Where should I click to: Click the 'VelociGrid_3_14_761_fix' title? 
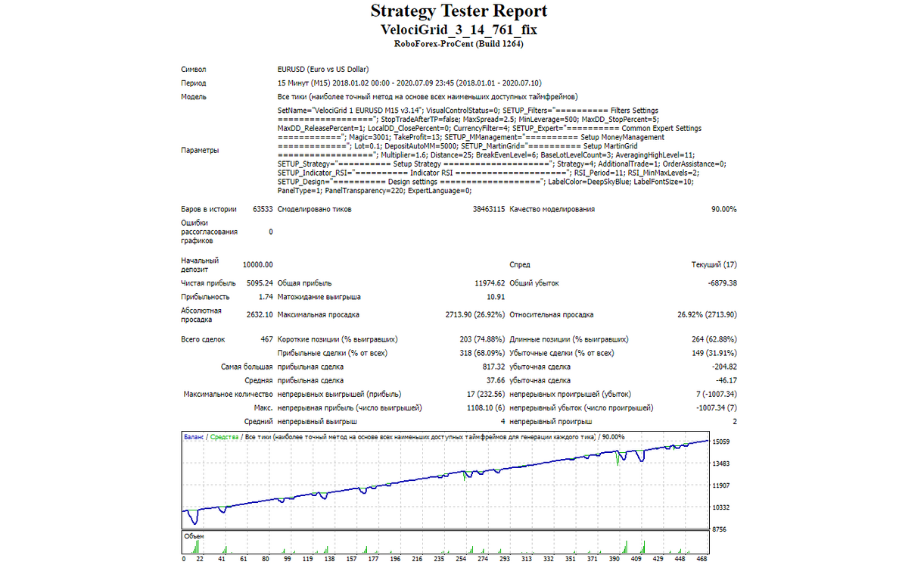coord(459,30)
